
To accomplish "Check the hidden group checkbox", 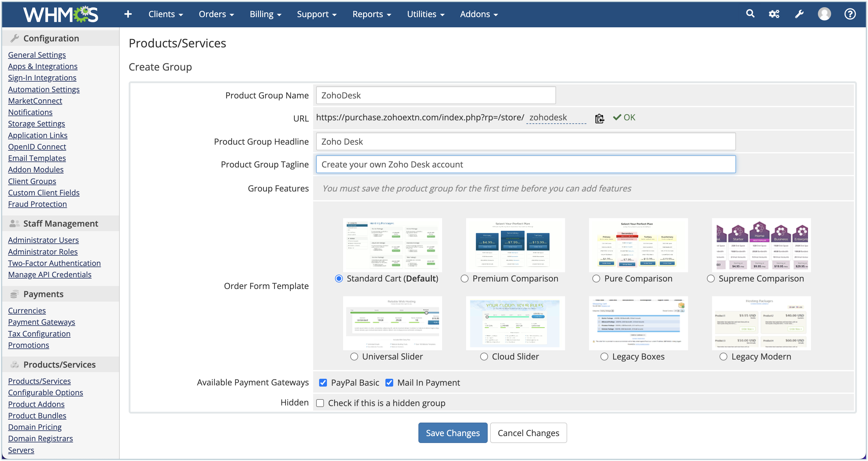I will coord(320,403).
